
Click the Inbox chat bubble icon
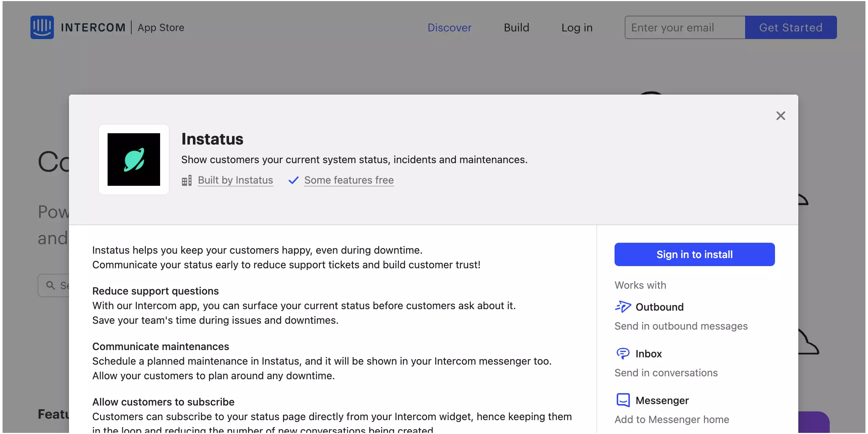pyautogui.click(x=623, y=354)
